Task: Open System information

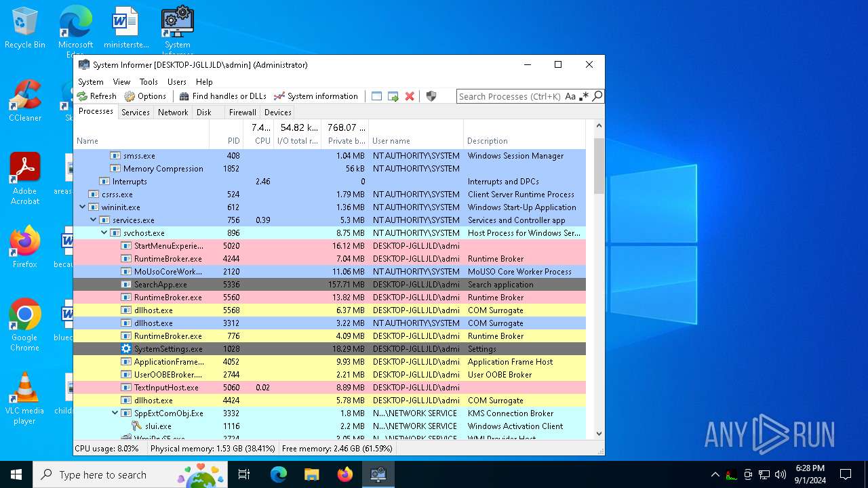Action: point(316,96)
